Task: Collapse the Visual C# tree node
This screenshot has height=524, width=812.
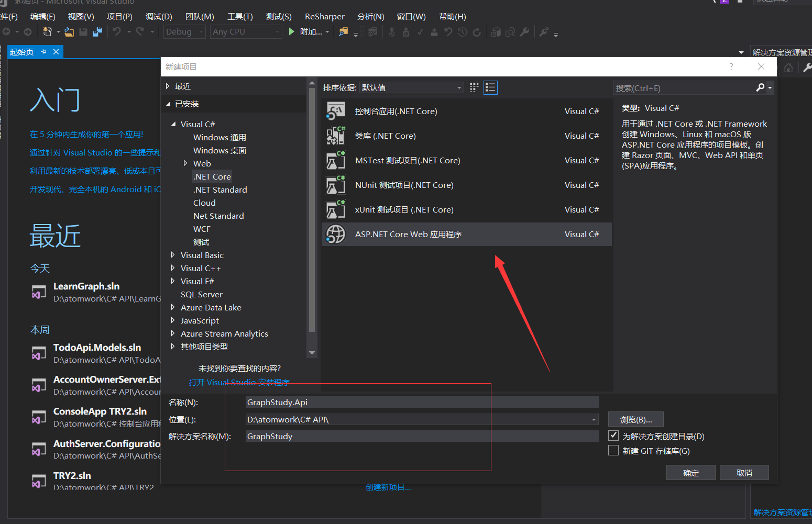Action: 173,124
